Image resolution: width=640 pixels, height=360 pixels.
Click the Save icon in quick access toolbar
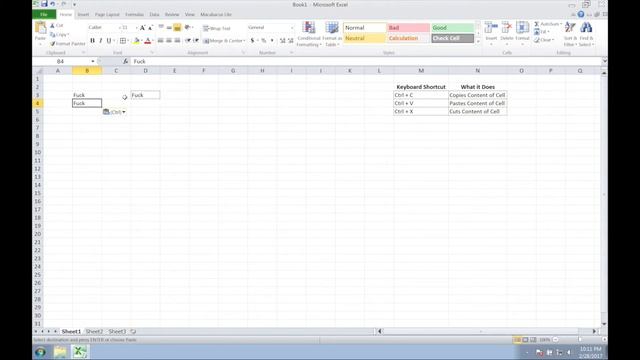[x=44, y=4]
